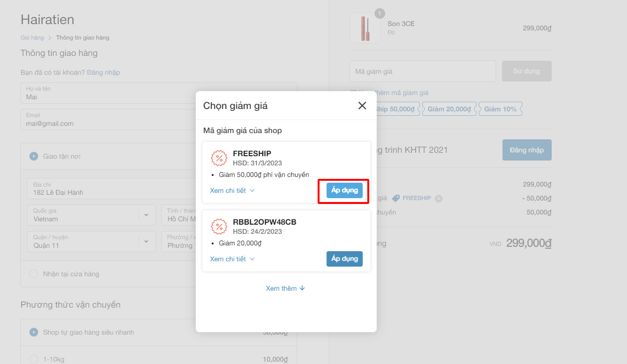Select the Giảm 10% coupon chip
Image resolution: width=627 pixels, height=364 pixels.
[x=500, y=109]
